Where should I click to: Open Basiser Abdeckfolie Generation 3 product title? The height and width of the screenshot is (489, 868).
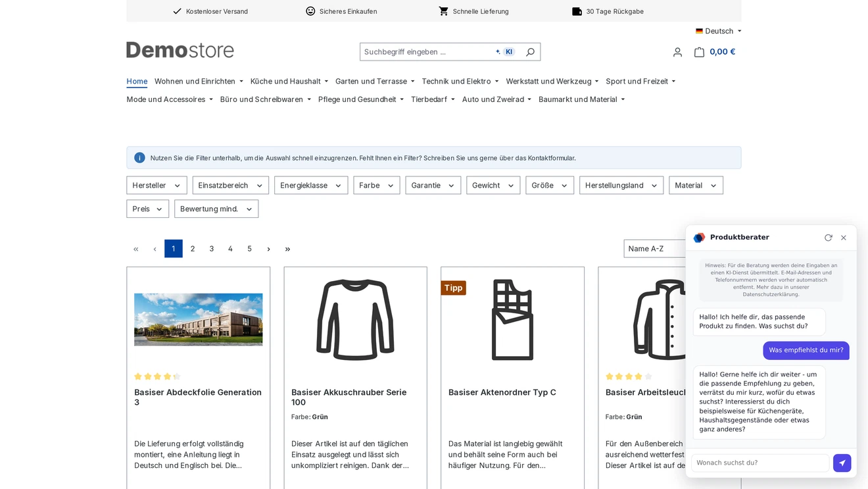pos(198,397)
